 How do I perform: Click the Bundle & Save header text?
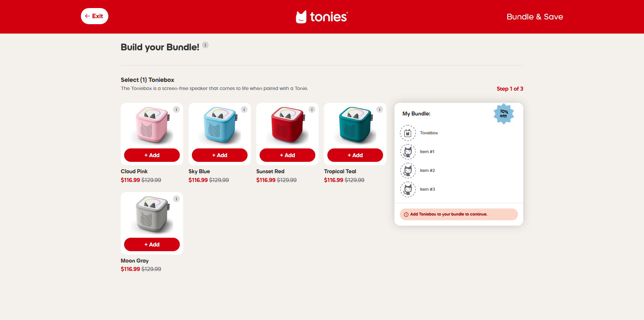coord(535,17)
